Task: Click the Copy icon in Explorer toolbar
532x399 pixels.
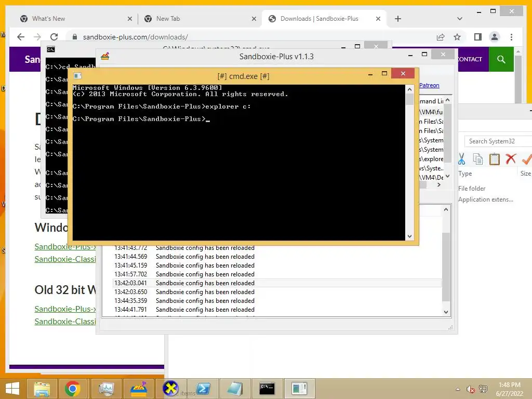Action: (x=478, y=159)
